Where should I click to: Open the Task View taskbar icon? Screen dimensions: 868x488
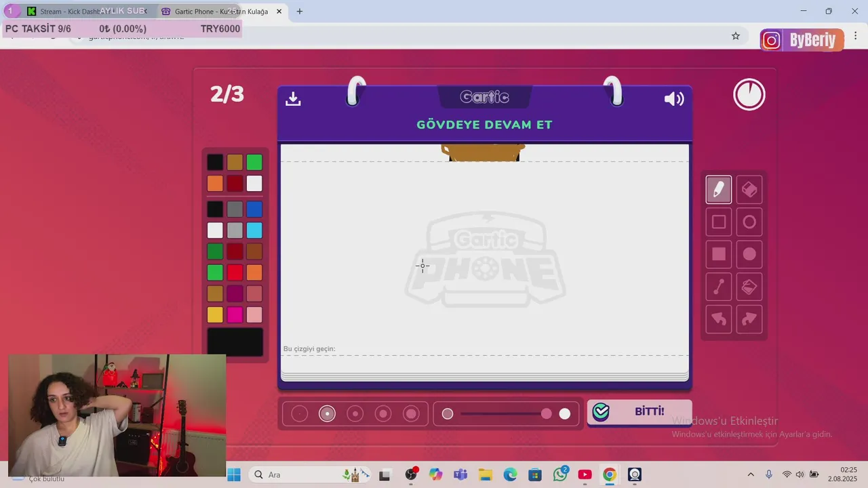point(384,474)
